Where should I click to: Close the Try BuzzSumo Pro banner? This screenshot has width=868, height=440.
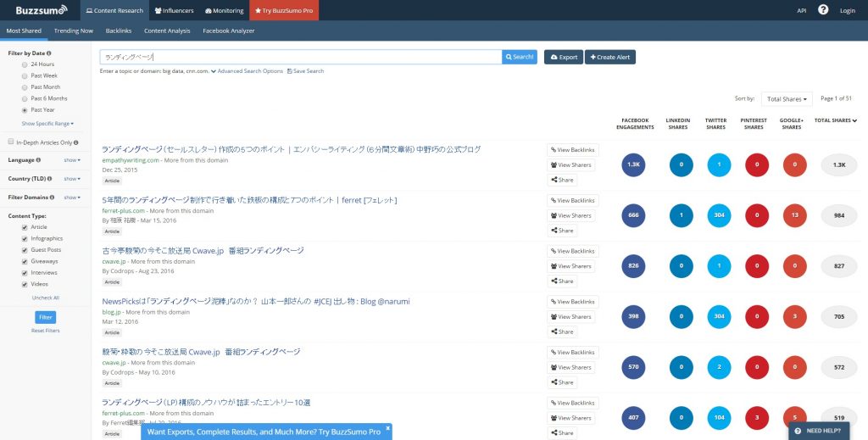(x=388, y=428)
